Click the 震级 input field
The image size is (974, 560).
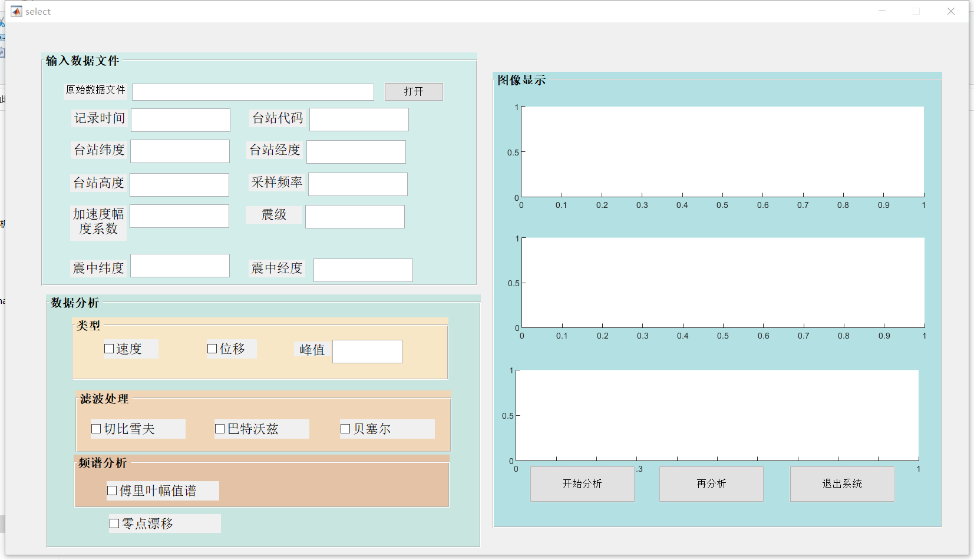pos(355,217)
